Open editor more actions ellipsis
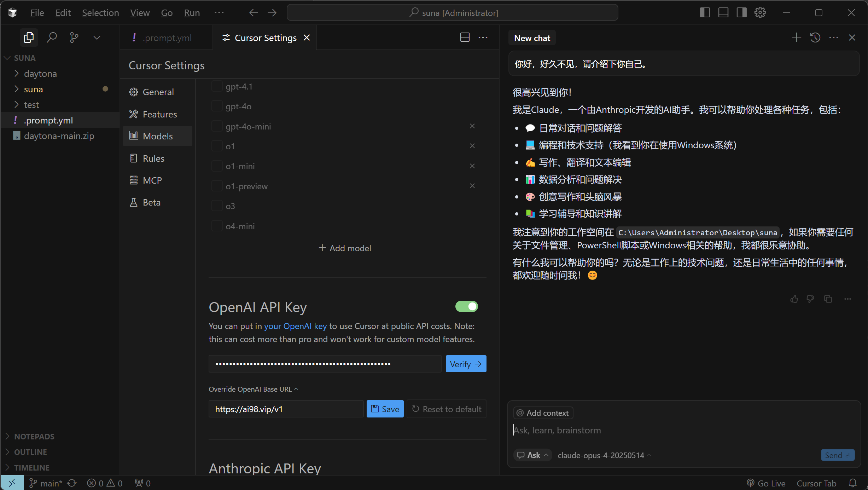Screen dimensions: 868x490 (x=483, y=38)
